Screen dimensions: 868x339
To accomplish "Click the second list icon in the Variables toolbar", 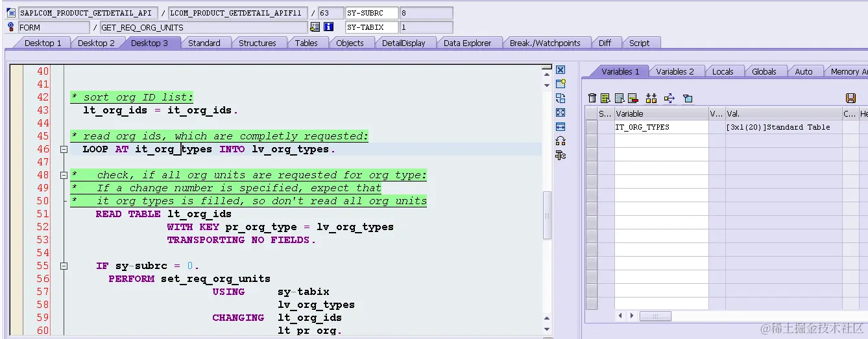I will click(620, 98).
